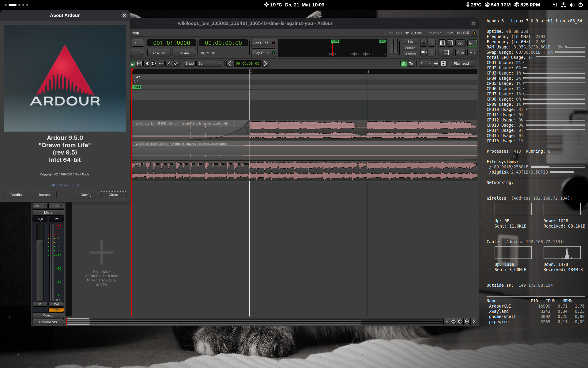The height and width of the screenshot is (368, 588).
Task: Toggle the green smart-mode follow-edits icon
Action: 404,63
